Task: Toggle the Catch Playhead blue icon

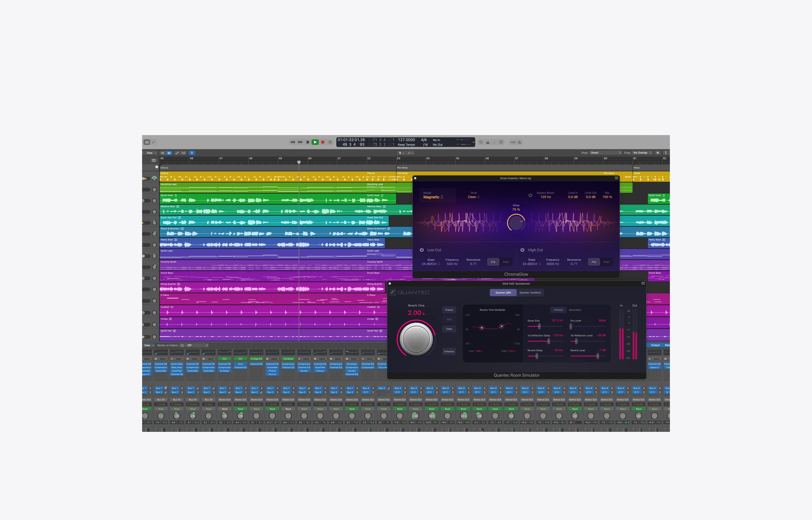Action: 192,153
